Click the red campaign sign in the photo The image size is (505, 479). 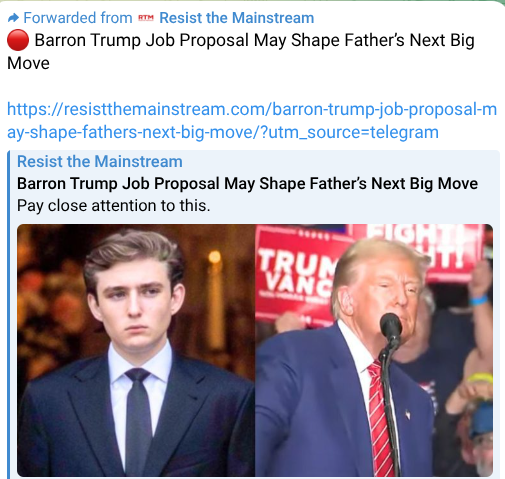pyautogui.click(x=295, y=275)
